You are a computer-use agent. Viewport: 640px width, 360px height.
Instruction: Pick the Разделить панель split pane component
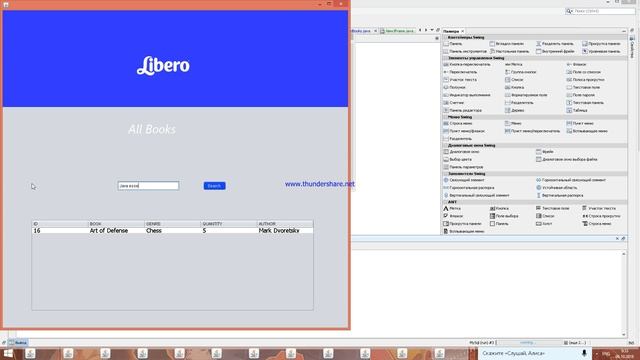click(x=554, y=44)
